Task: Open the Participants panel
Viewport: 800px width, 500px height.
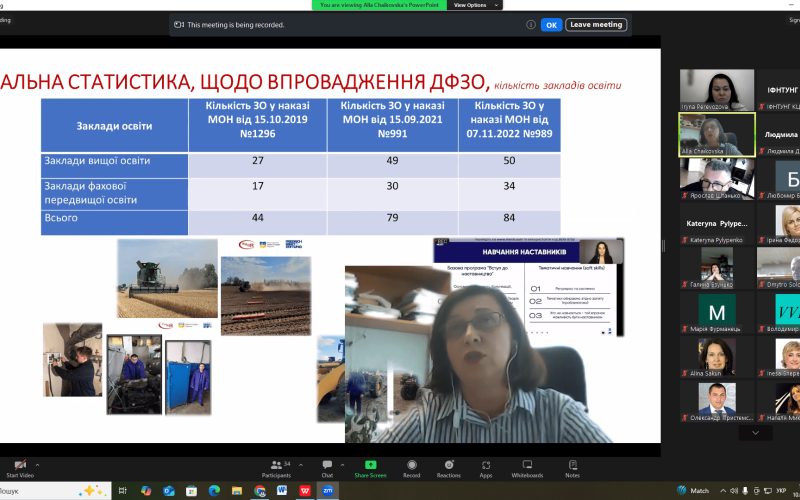Action: [x=277, y=469]
